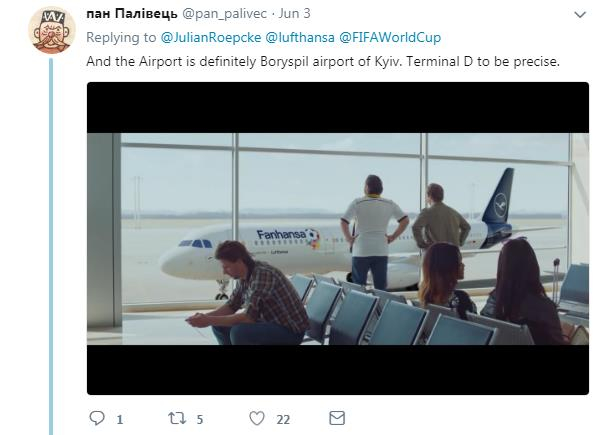The height and width of the screenshot is (435, 605).
Task: Click the video's top black letterbox bar
Action: click(x=338, y=107)
